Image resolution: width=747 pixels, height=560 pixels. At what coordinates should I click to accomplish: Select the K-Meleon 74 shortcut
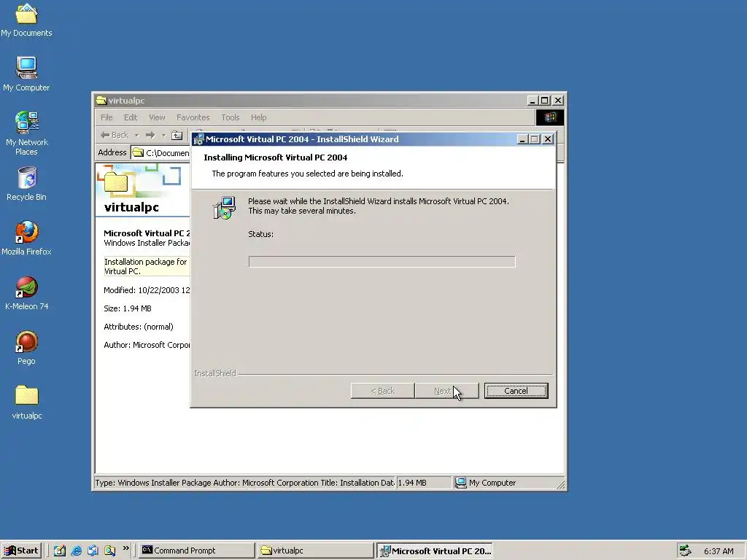[26, 293]
